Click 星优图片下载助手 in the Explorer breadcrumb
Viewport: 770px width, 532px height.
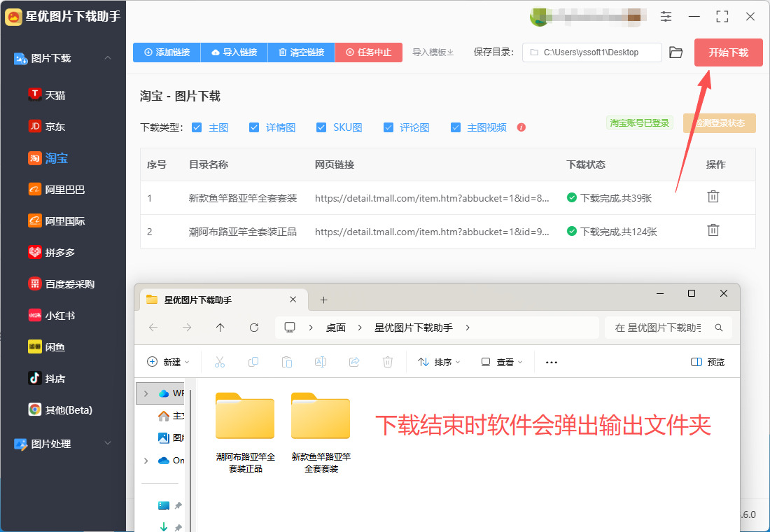pyautogui.click(x=414, y=327)
